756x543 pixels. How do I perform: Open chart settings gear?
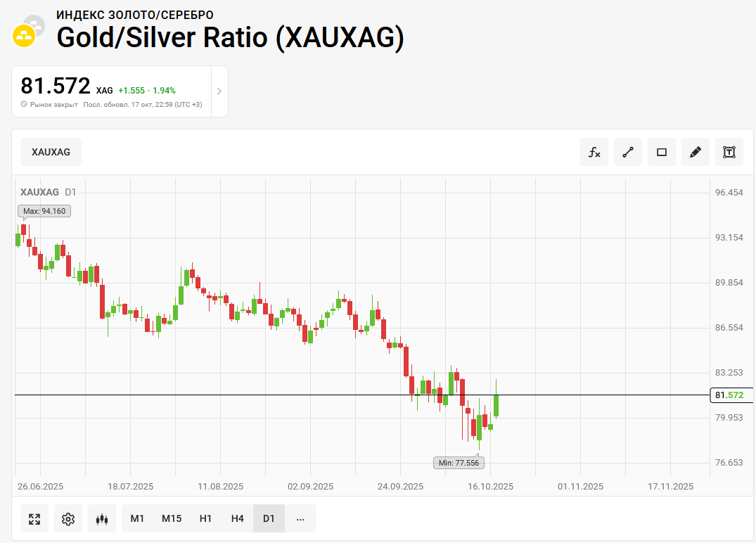[68, 519]
